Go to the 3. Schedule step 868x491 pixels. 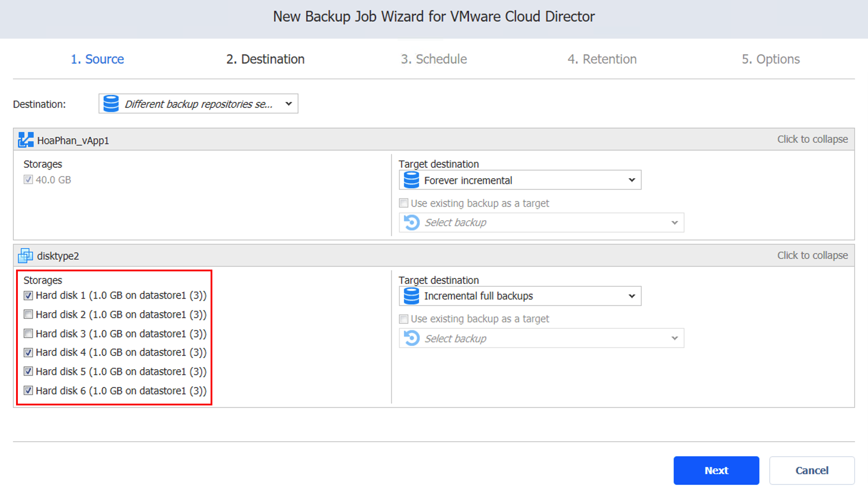click(434, 59)
